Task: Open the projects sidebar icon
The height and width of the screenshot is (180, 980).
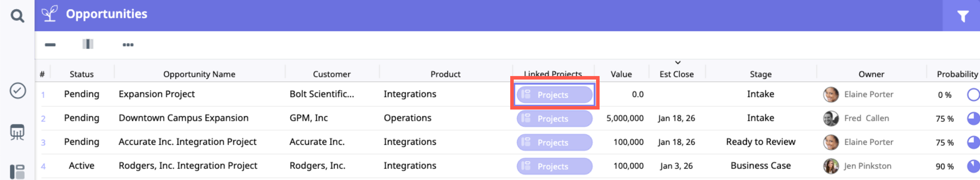Action: 17,172
